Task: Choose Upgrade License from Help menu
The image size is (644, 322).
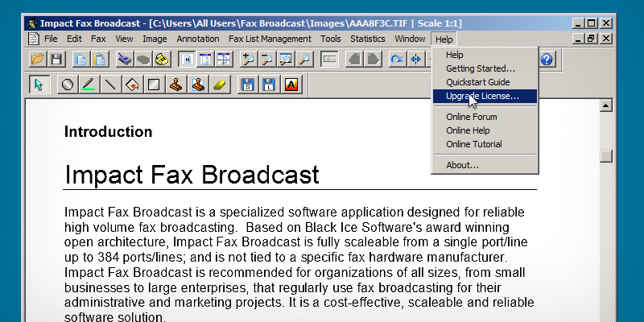Action: coord(482,96)
